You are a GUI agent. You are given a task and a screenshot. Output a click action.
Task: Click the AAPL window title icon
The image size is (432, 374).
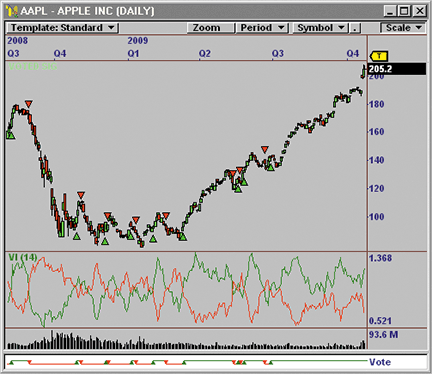(12, 11)
